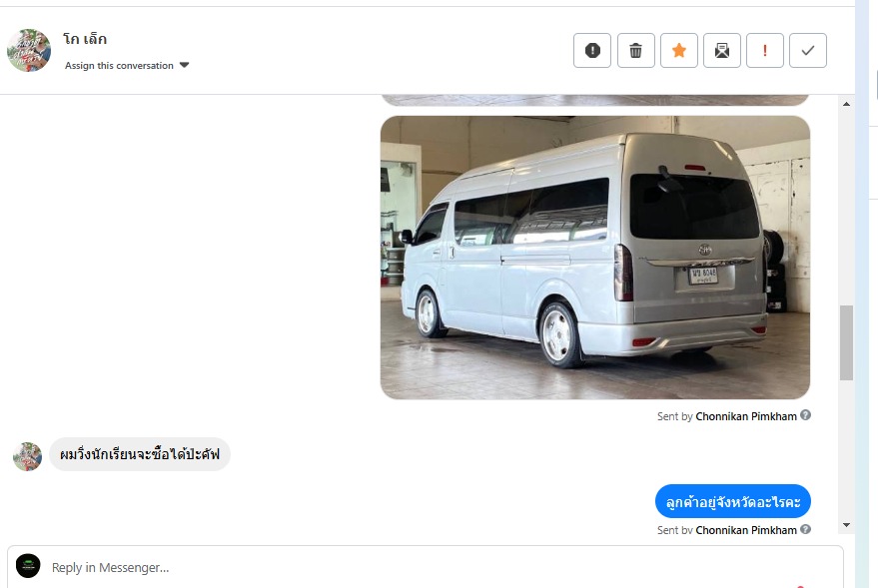Expand the Assign this conversation dropdown

coord(127,66)
